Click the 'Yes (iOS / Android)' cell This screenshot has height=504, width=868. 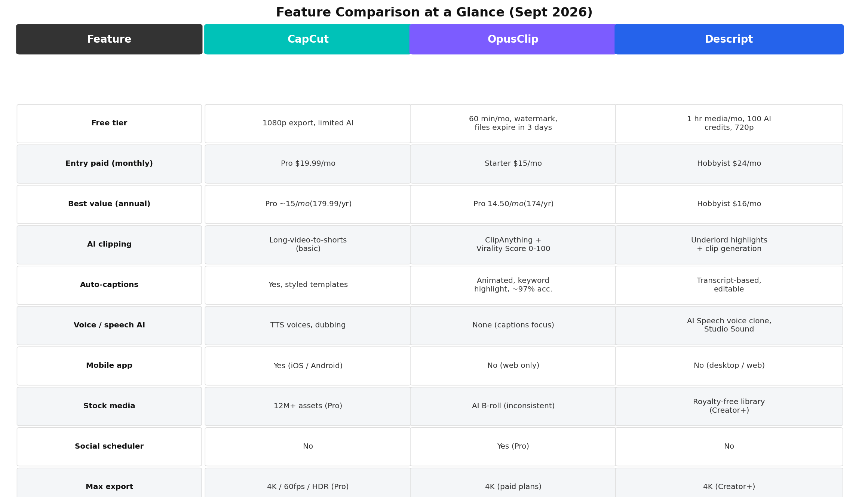(308, 366)
